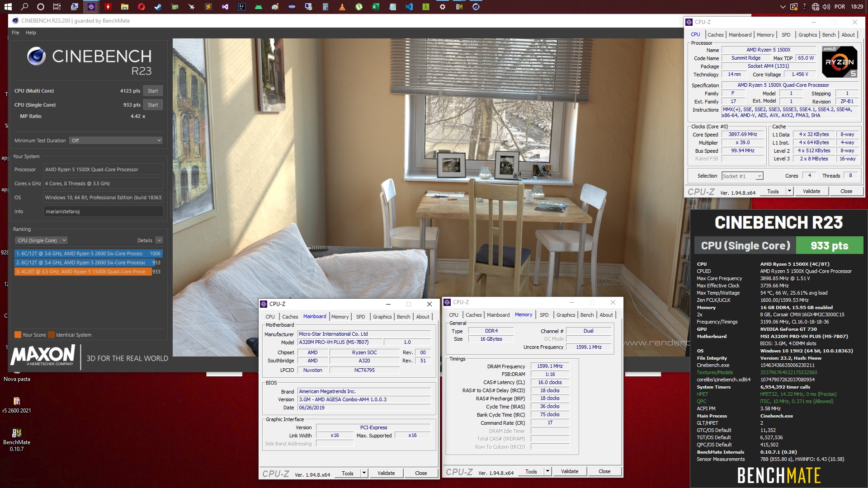Screen dimensions: 868x488
Task: Click the 'Cores x GHz' field in Your System
Action: (x=103, y=183)
